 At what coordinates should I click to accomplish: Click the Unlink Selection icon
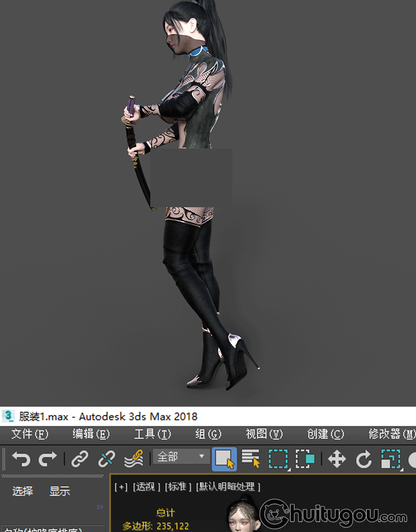coord(106,459)
